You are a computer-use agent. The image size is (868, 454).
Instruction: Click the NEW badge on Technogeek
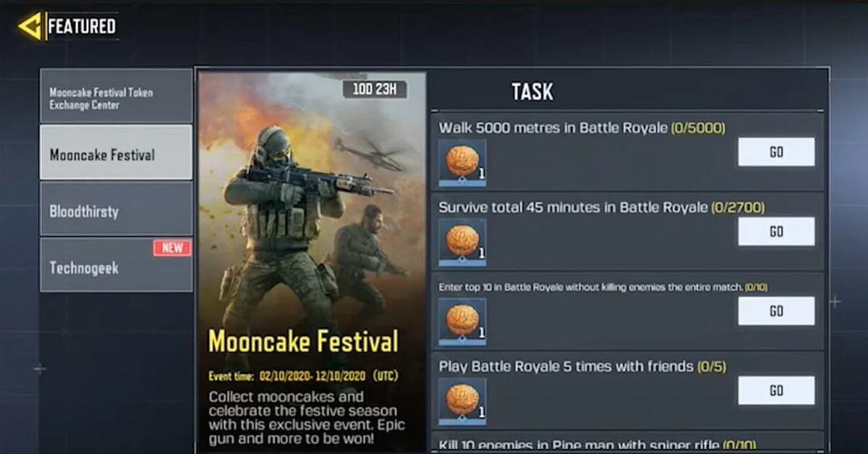(172, 248)
